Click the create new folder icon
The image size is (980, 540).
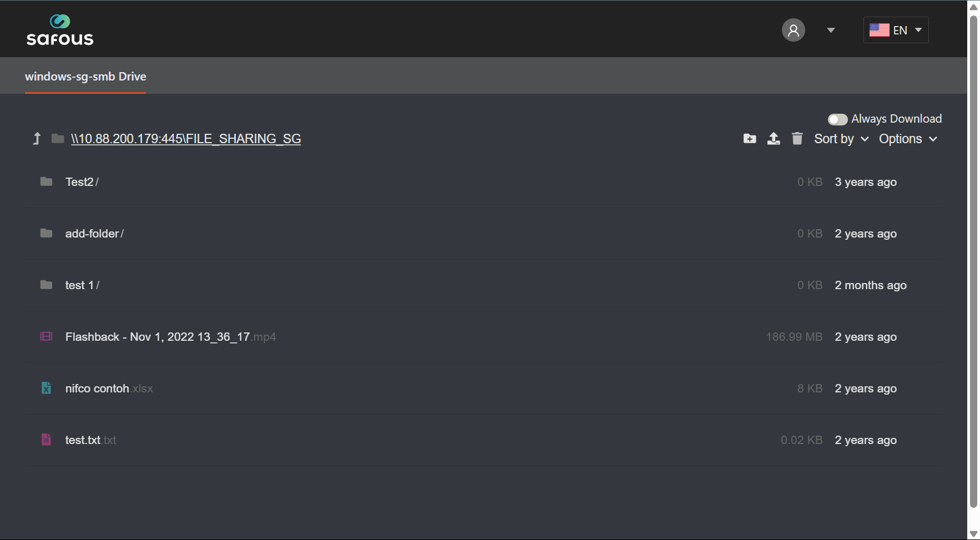(x=750, y=139)
